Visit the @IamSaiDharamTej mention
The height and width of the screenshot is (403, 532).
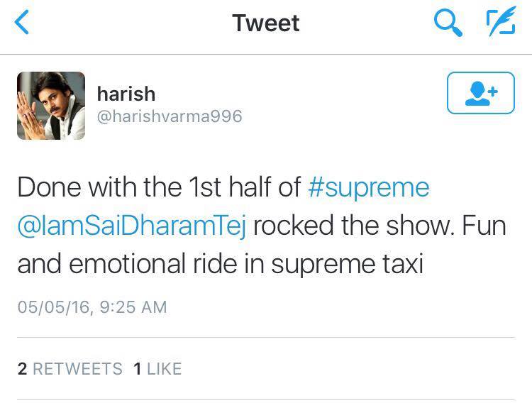point(132,226)
